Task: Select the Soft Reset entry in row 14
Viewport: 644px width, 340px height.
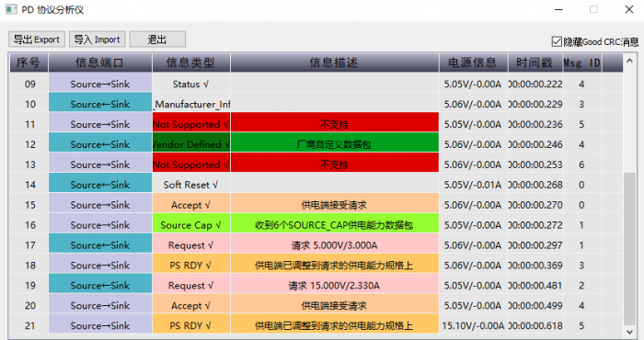Action: click(x=191, y=185)
